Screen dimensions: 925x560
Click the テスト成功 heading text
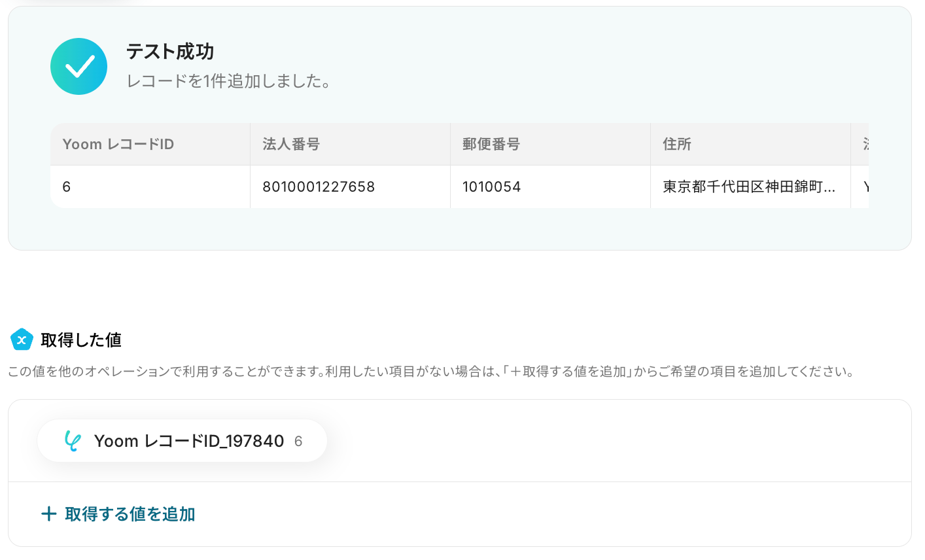click(x=170, y=52)
